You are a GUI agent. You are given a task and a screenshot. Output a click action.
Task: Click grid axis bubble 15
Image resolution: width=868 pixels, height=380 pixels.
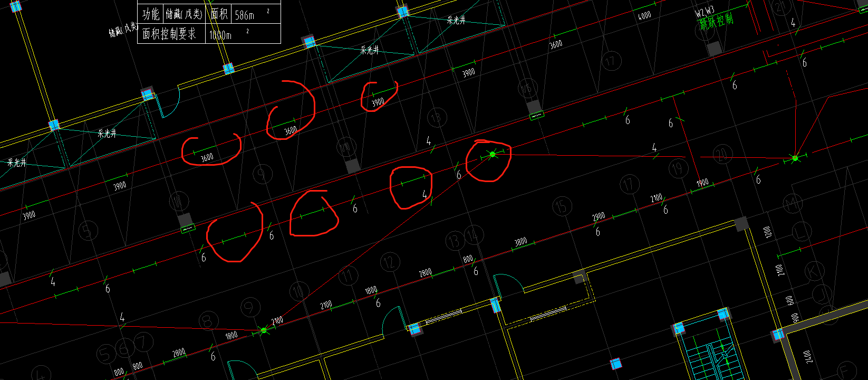point(562,206)
